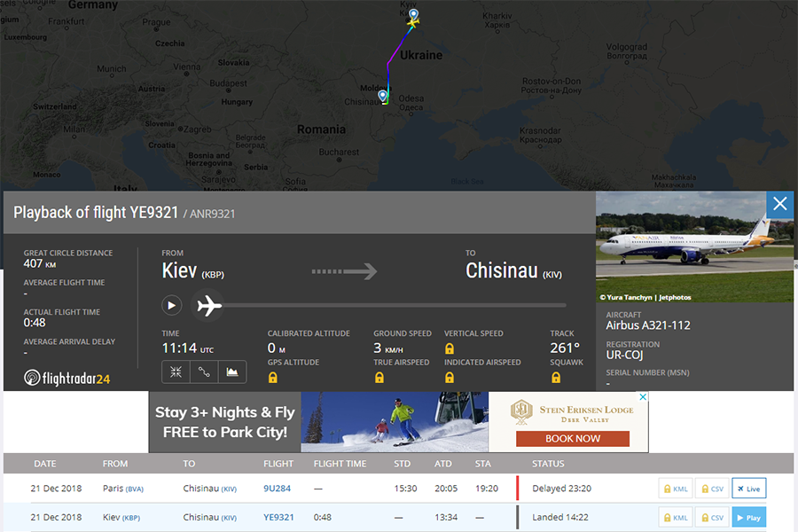Image resolution: width=798 pixels, height=532 pixels.
Task: Toggle the flight route path icon
Action: 204,372
